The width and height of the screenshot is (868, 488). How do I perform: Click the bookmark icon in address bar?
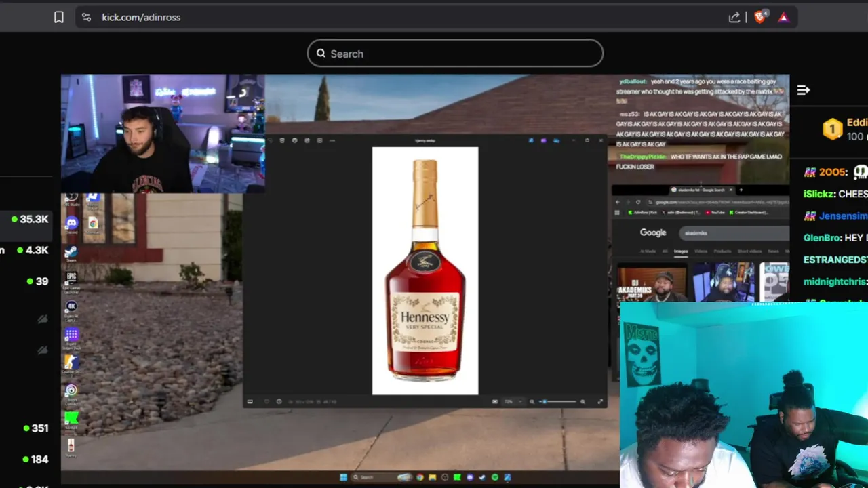point(59,18)
